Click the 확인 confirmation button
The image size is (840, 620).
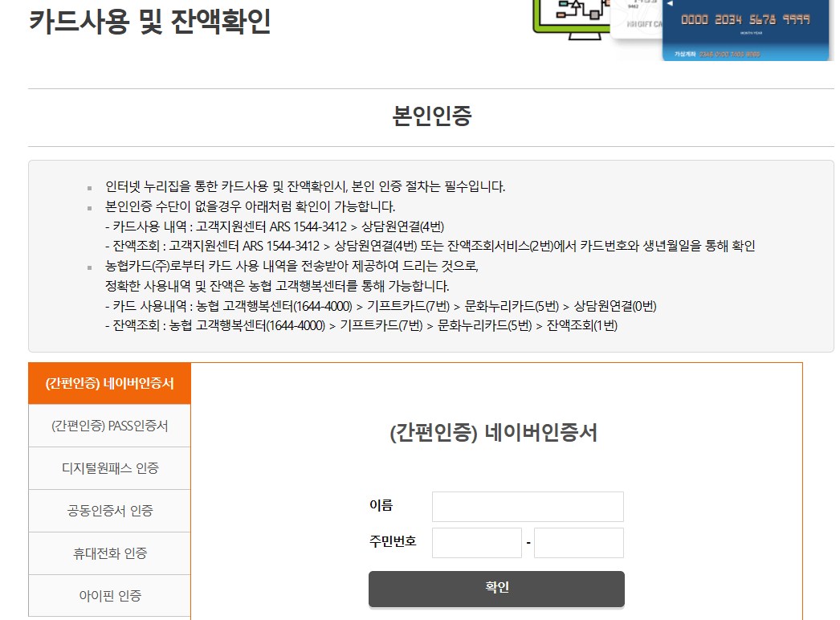pyautogui.click(x=495, y=589)
